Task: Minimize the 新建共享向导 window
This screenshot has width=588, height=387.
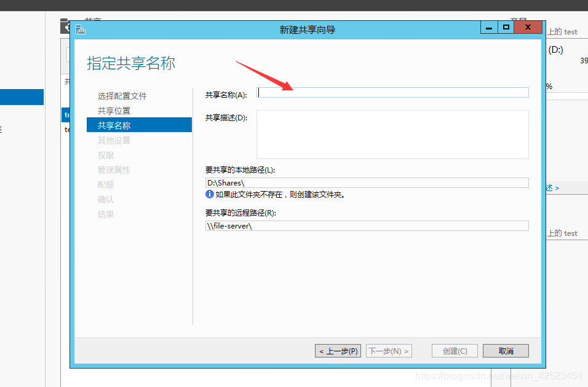Action: [489, 28]
